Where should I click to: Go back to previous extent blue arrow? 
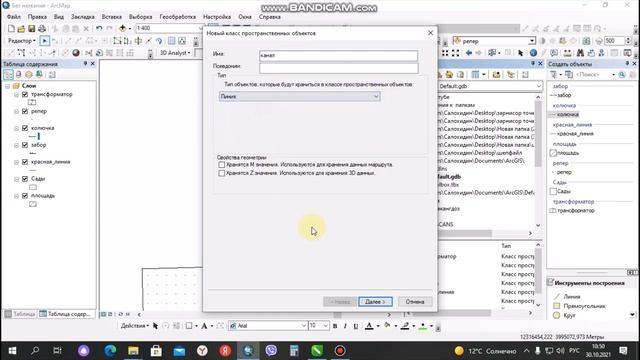[x=469, y=53]
